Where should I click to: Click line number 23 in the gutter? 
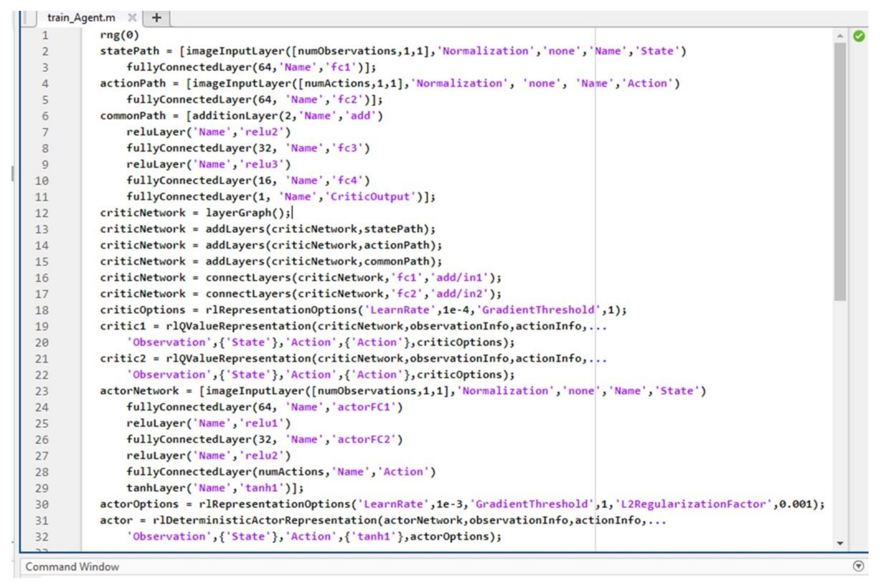pyautogui.click(x=42, y=391)
